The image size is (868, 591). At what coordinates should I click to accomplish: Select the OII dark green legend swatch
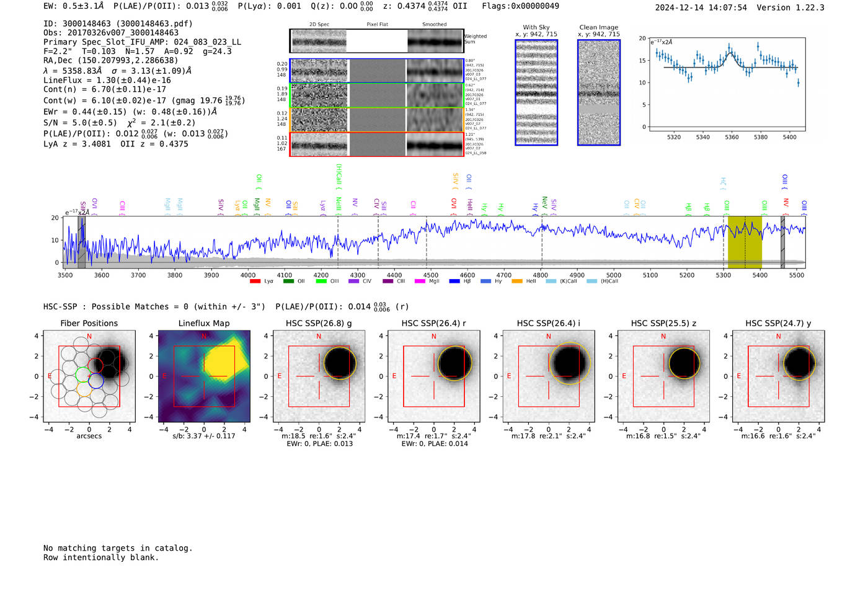click(288, 282)
